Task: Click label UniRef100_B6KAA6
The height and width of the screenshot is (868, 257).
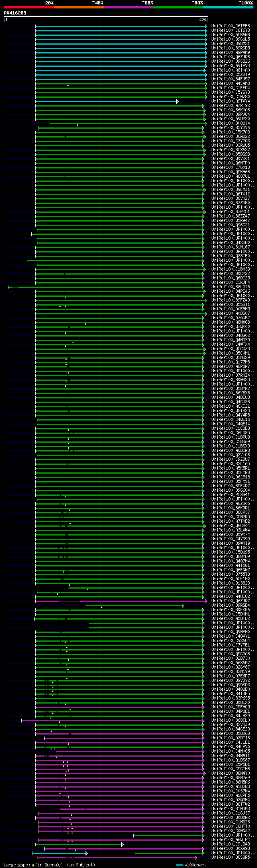Action: coord(230,110)
